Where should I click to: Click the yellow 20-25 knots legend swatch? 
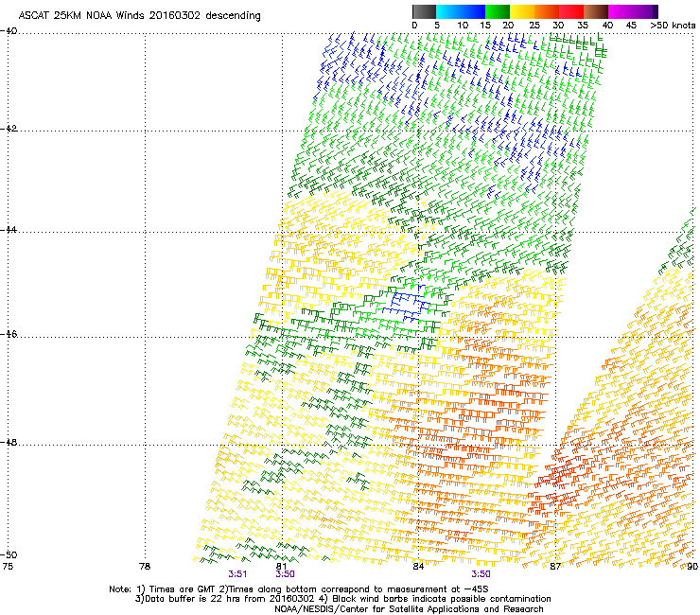[522, 11]
